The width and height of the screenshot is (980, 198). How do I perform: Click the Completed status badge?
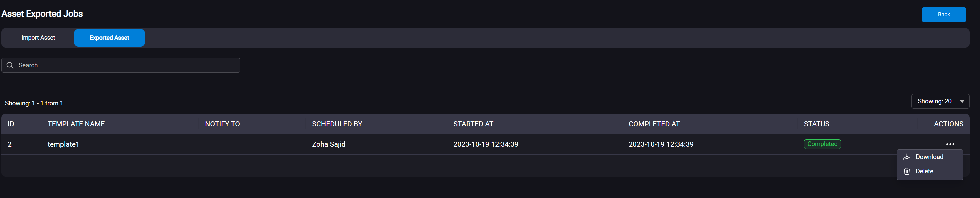pyautogui.click(x=822, y=144)
